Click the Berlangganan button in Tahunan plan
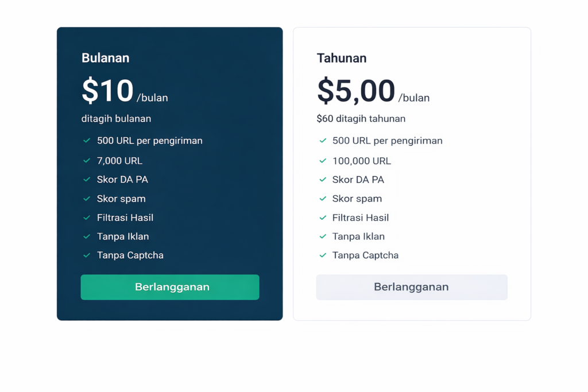The width and height of the screenshot is (588, 392). (412, 287)
